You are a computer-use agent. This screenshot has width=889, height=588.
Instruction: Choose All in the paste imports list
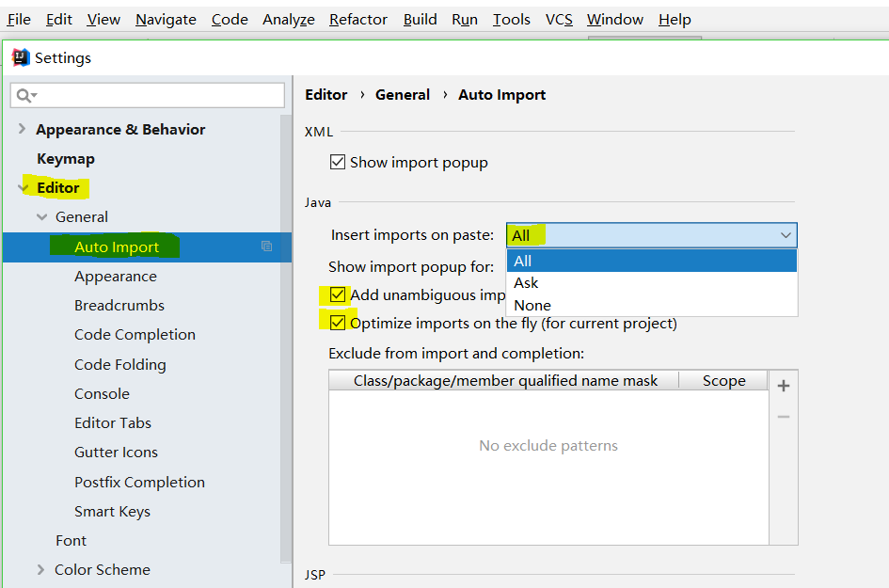(x=651, y=261)
